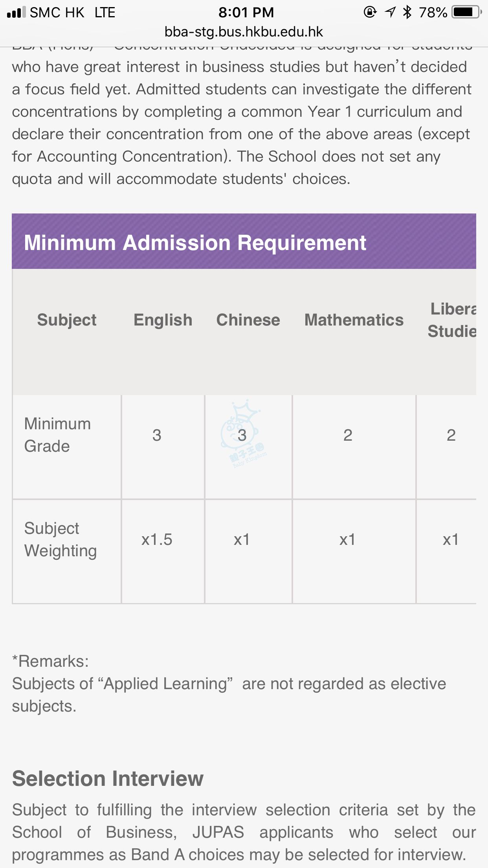Tap the Minimum Admission Requirement header
This screenshot has width=488, height=868.
[x=195, y=243]
